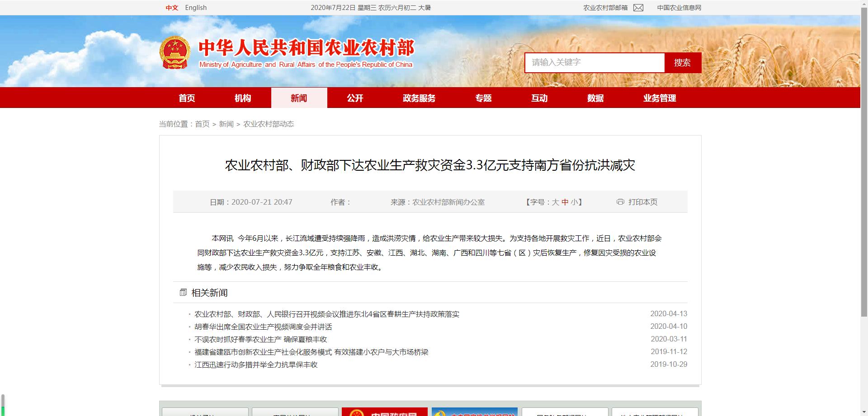Click the related news list icon
This screenshot has height=416, width=868.
(183, 293)
